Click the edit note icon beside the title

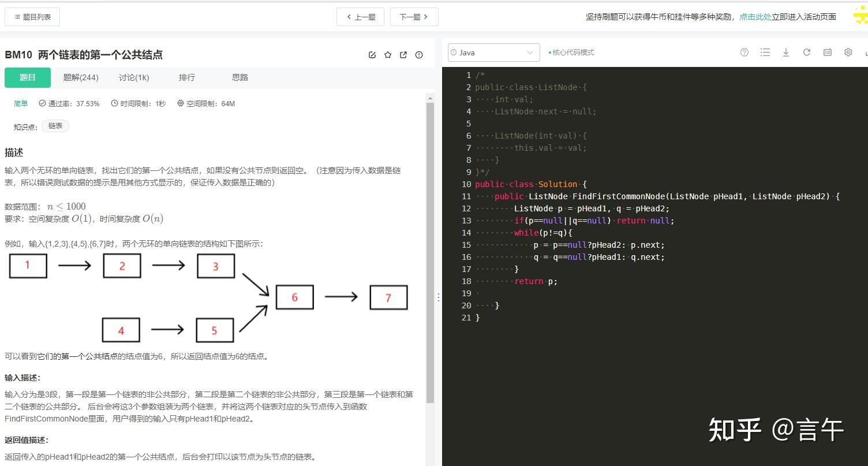(372, 54)
